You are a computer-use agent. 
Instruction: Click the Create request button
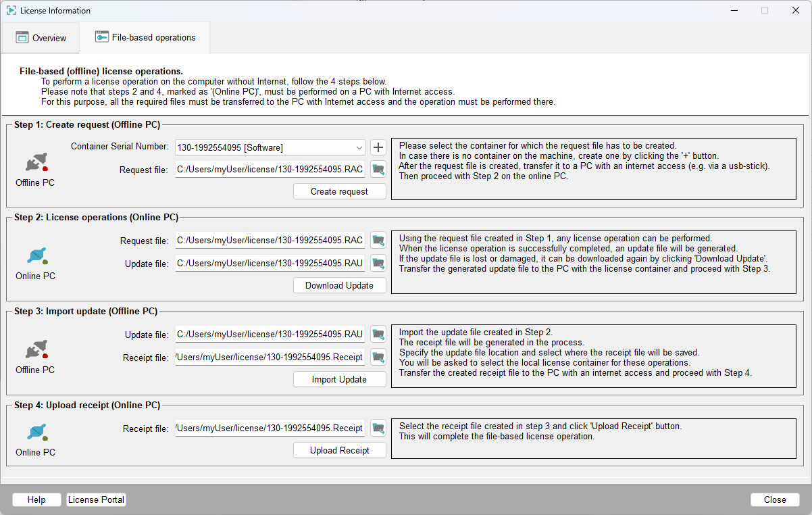340,191
